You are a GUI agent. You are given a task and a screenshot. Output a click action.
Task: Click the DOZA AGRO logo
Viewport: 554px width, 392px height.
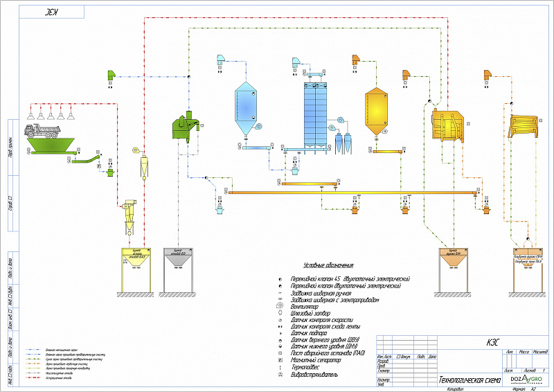pos(526,380)
